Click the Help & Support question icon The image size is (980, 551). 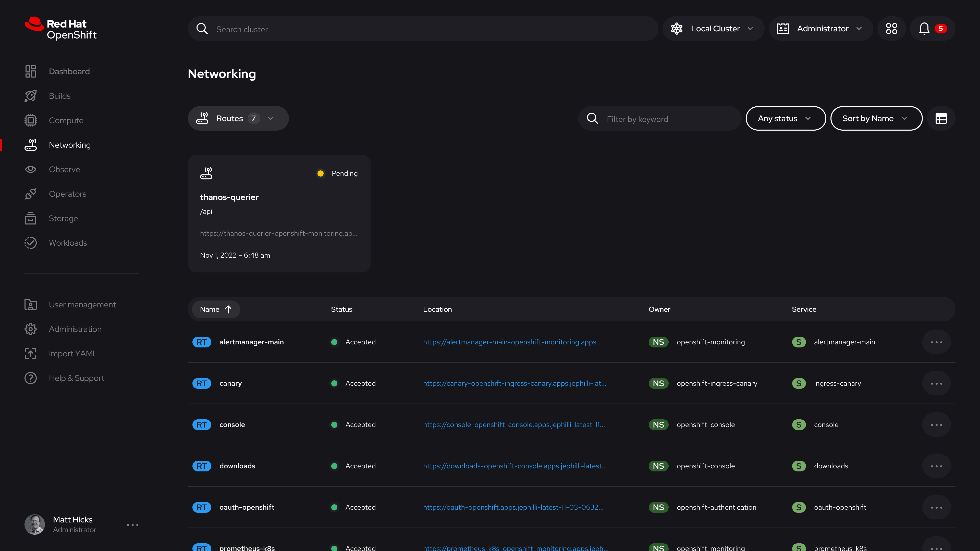30,378
